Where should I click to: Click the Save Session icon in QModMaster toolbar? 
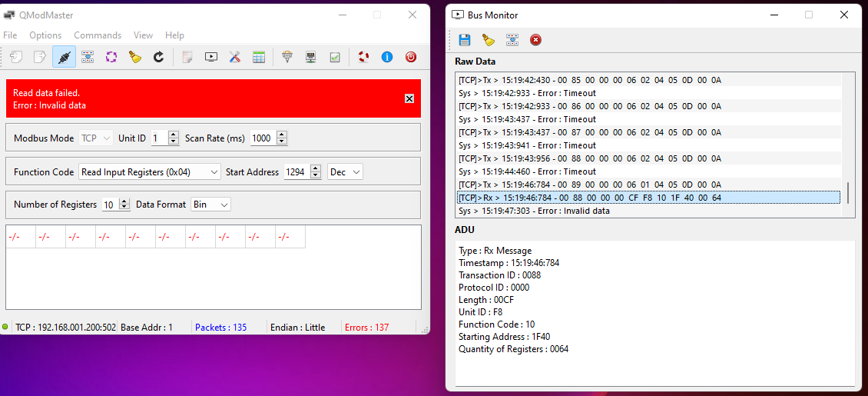point(41,56)
